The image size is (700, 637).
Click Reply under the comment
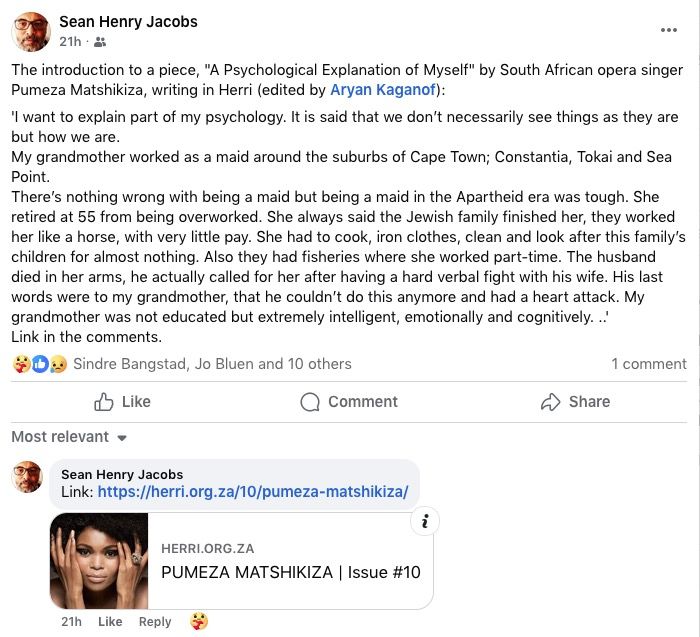click(x=155, y=621)
